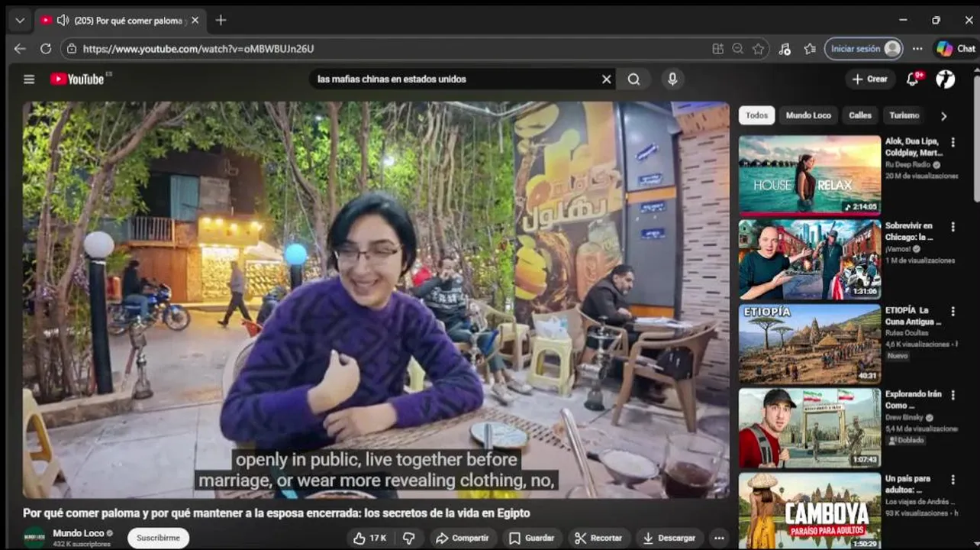Open the Crear menu
The image size is (980, 550).
click(x=869, y=79)
